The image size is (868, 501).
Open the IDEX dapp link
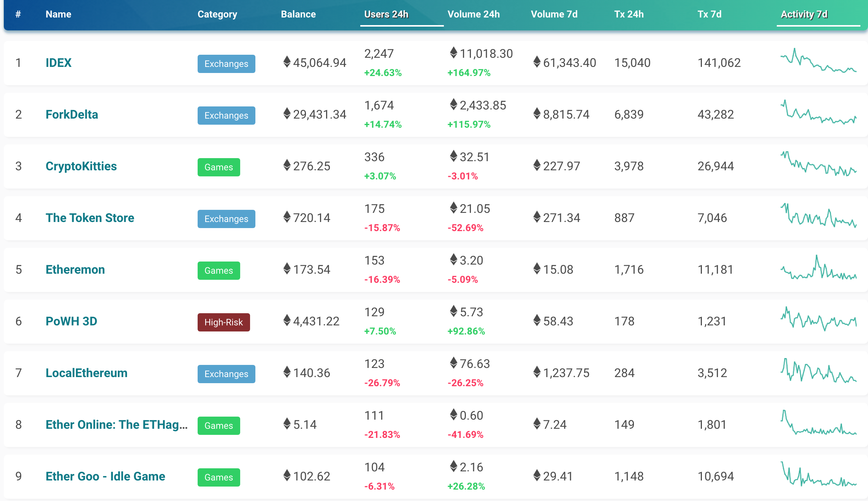59,63
